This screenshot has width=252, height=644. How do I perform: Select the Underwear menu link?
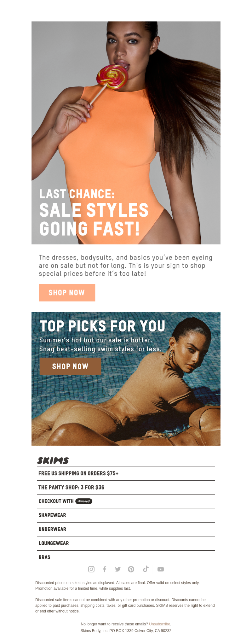(126, 529)
